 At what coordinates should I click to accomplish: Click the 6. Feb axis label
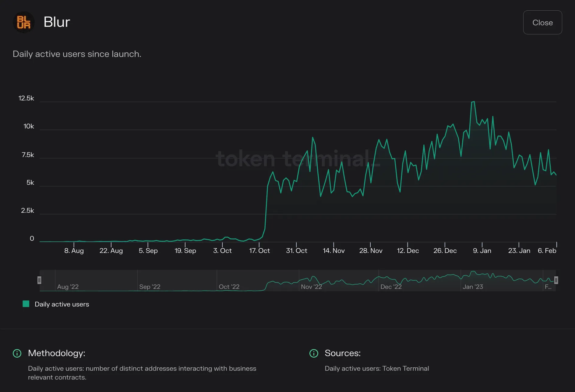pyautogui.click(x=547, y=251)
